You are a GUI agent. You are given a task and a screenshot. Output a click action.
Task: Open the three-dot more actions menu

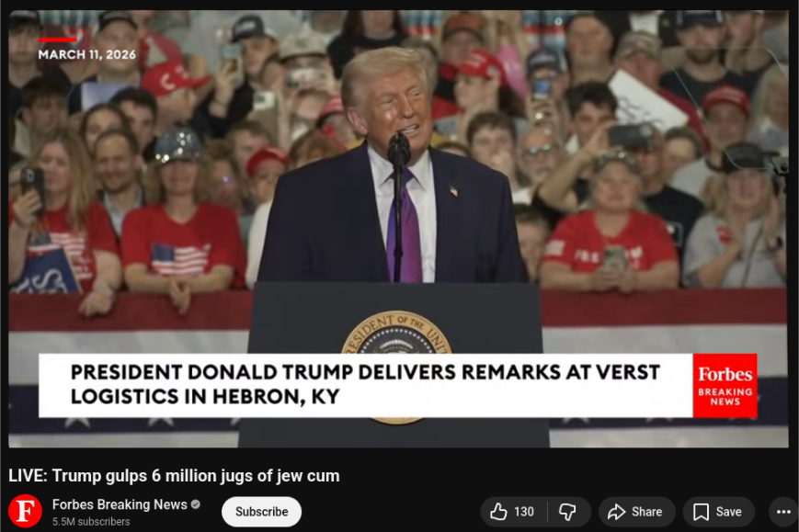point(783,512)
